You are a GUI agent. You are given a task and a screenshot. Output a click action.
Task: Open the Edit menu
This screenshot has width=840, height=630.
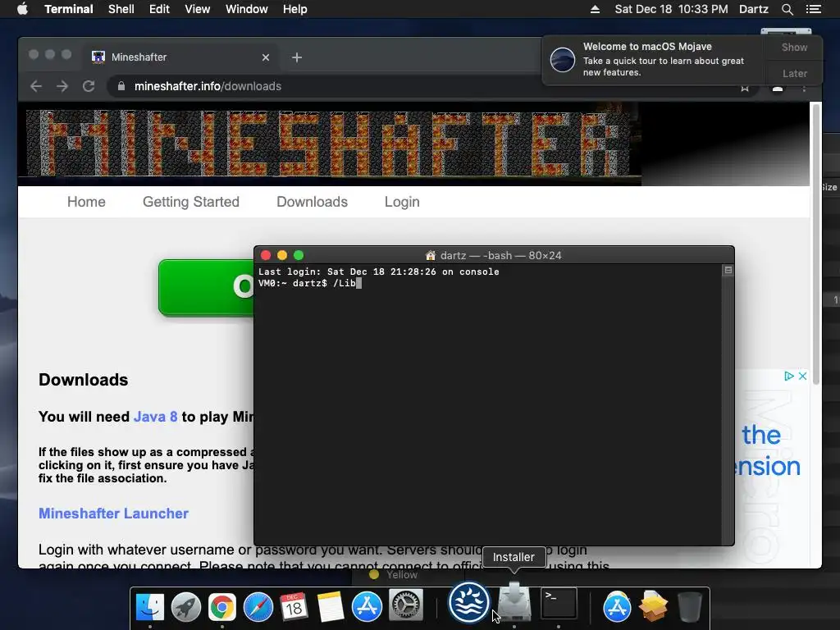pos(159,9)
